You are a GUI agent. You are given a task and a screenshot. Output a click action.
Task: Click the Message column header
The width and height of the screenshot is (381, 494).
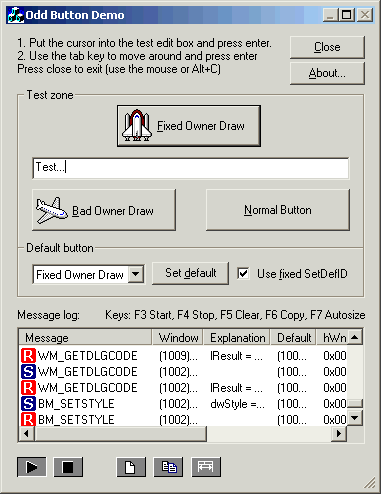(x=86, y=338)
